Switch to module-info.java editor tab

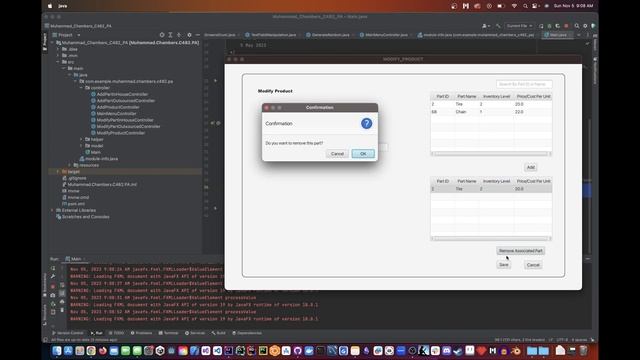tap(476, 35)
